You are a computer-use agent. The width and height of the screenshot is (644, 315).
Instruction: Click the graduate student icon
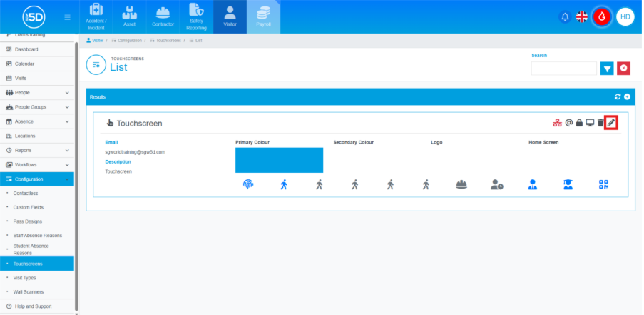pyautogui.click(x=568, y=184)
